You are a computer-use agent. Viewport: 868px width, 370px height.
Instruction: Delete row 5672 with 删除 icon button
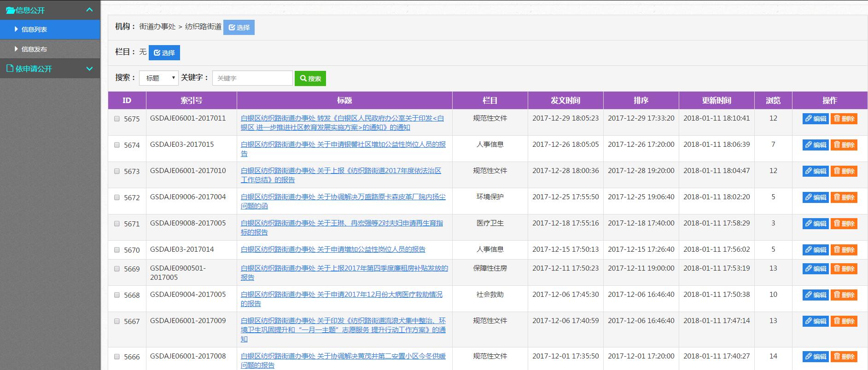[844, 197]
